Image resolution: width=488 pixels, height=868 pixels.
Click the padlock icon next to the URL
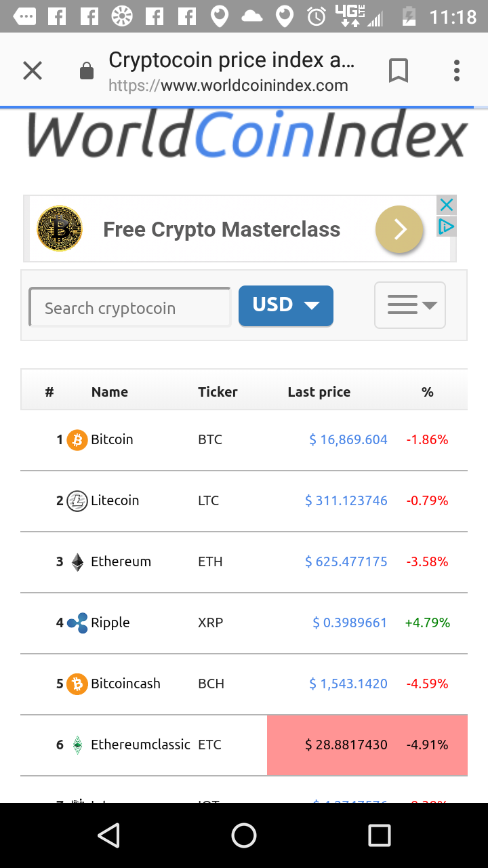click(86, 70)
